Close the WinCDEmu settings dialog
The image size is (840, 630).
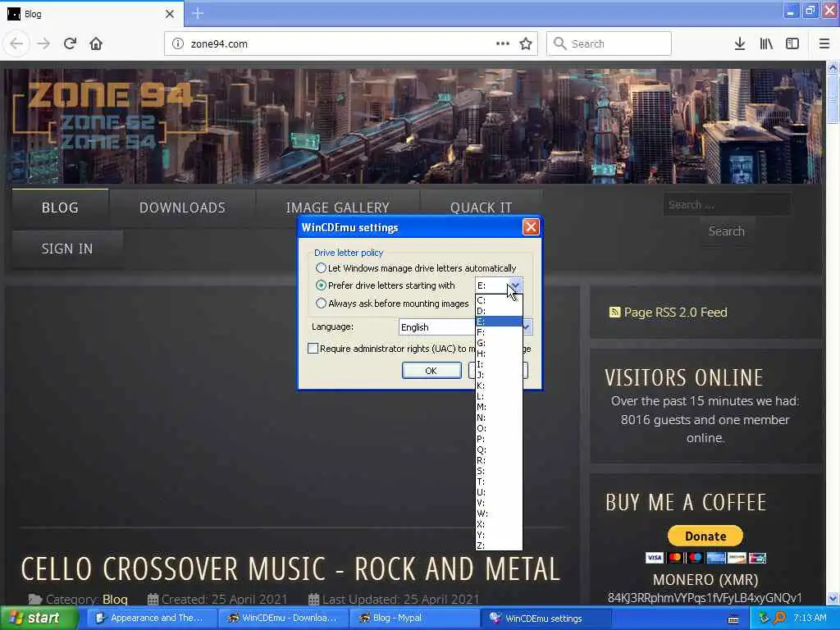531,227
